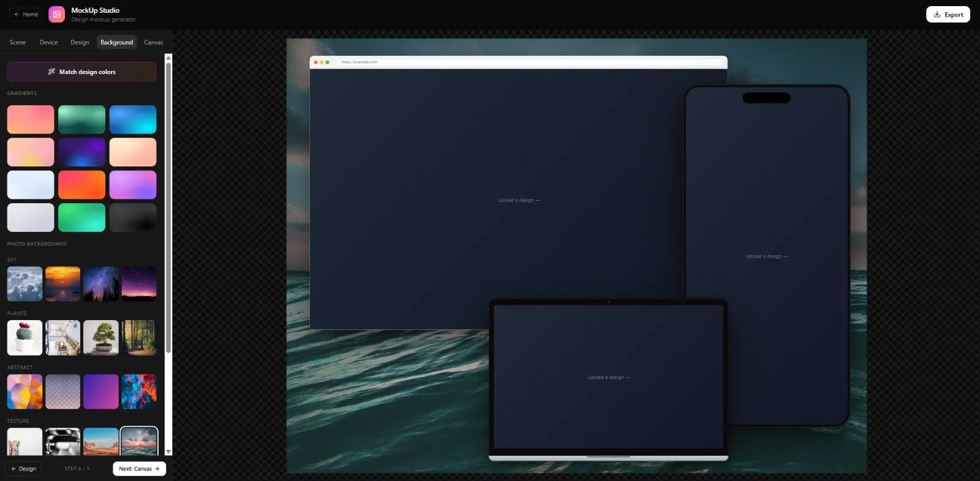980x481 pixels.
Task: Pick the light peach gradient swatch
Action: 133,152
